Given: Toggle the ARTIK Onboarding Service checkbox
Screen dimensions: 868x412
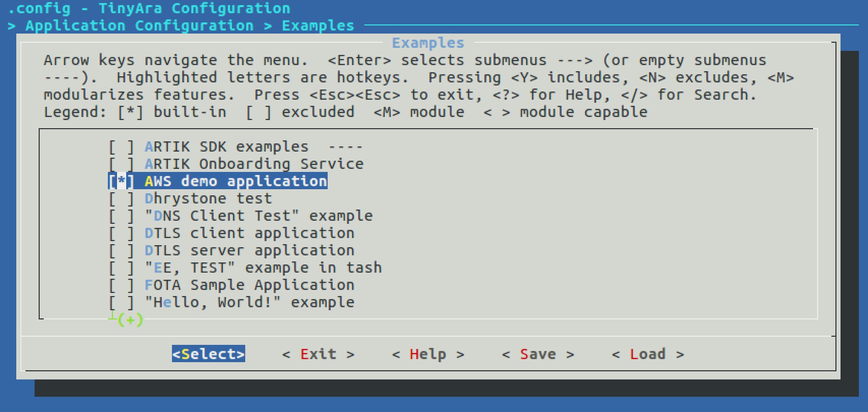Looking at the screenshot, I should (x=122, y=164).
